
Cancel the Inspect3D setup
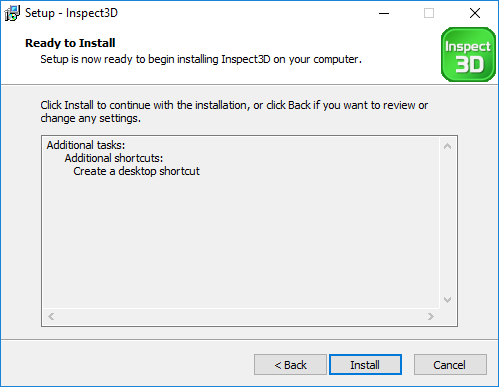pos(450,365)
